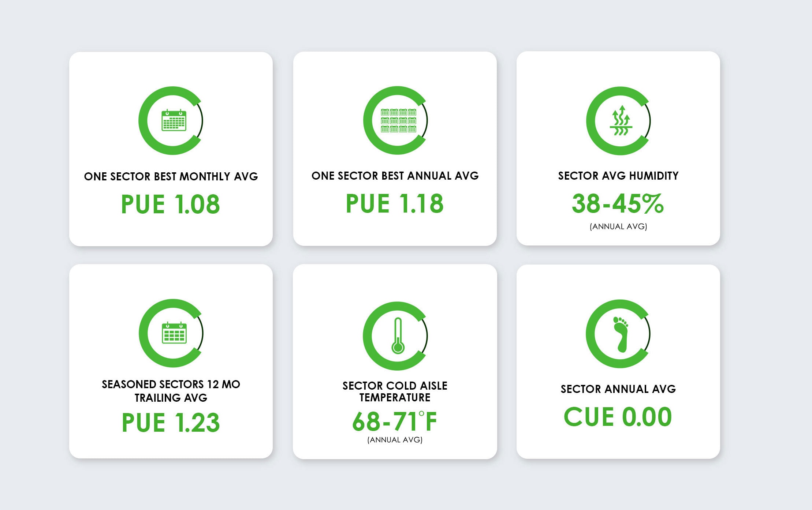Click the single calendar icon above Best Monthly Avg
Image resolution: width=812 pixels, height=510 pixels.
pos(174,120)
